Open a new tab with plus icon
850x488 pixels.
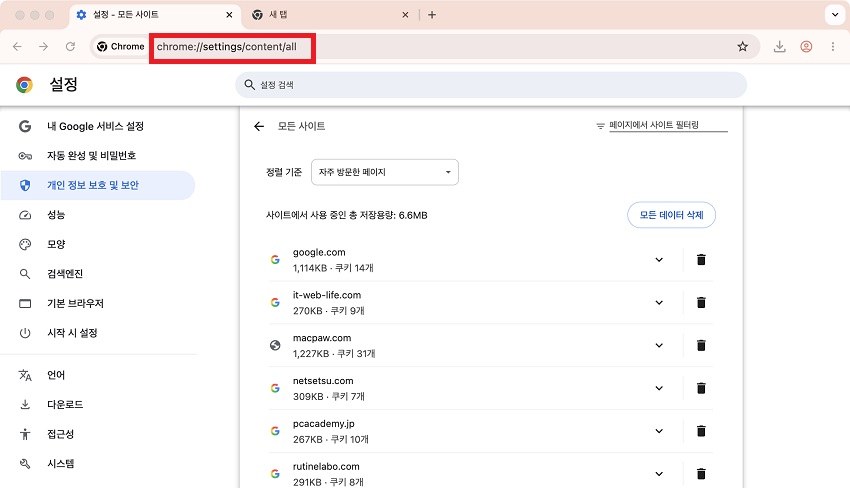point(432,15)
